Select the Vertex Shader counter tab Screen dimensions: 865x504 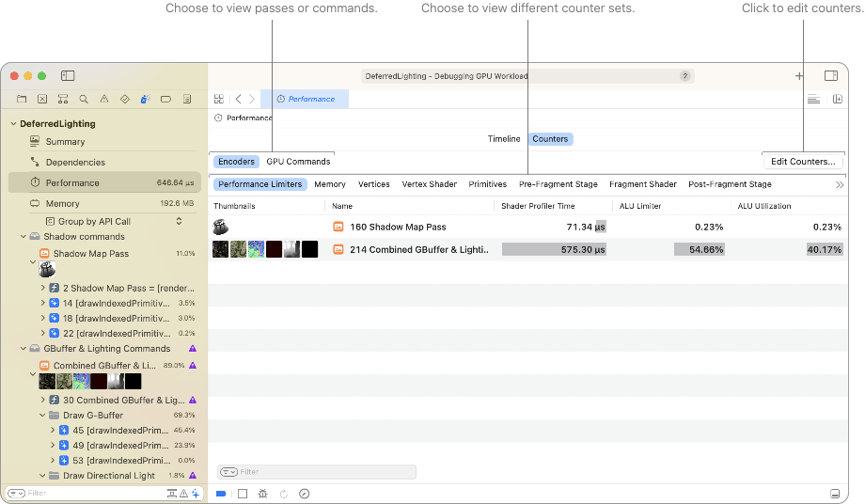429,184
